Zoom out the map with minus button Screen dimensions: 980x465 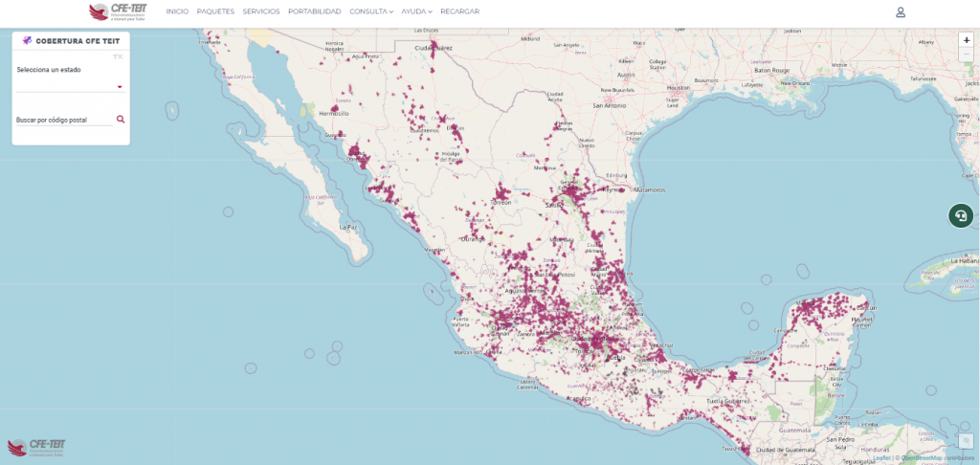pyautogui.click(x=967, y=55)
